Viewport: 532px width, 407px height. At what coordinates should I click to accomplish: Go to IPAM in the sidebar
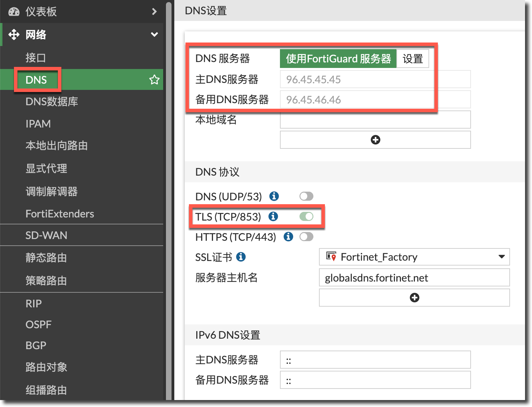coord(82,124)
